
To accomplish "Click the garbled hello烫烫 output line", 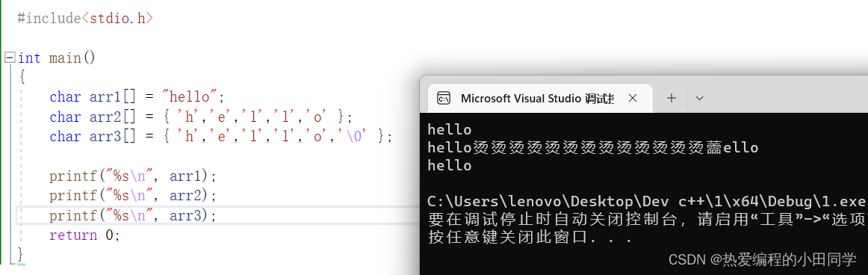I will 593,148.
